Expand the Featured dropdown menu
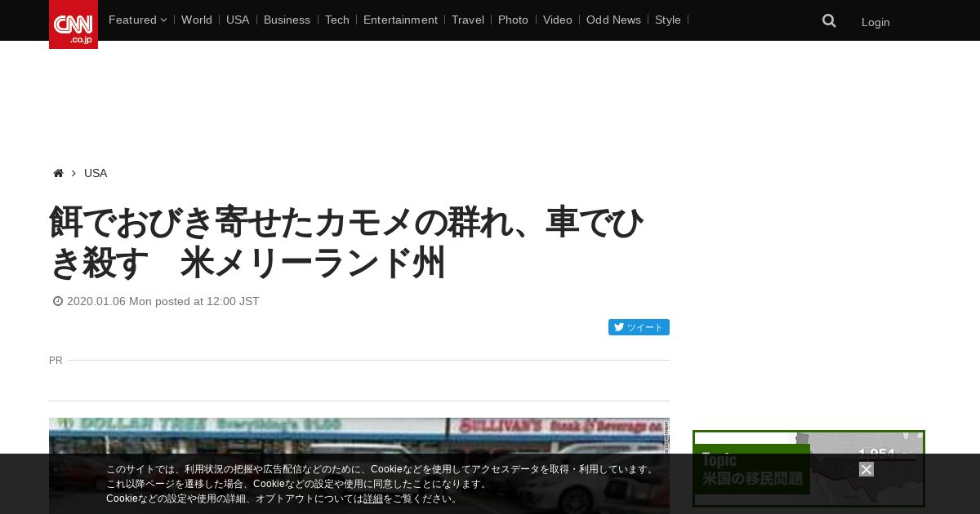This screenshot has height=514, width=980. pyautogui.click(x=137, y=20)
